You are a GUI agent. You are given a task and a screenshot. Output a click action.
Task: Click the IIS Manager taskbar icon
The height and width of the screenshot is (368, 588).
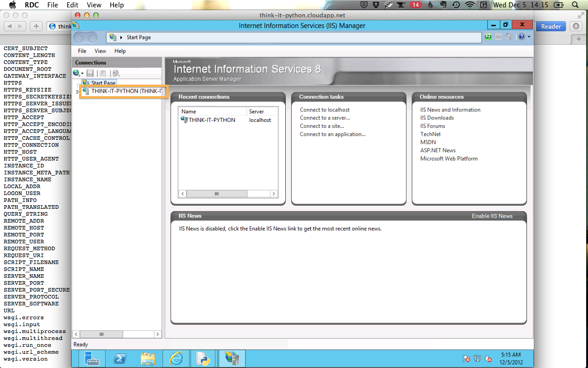point(232,358)
